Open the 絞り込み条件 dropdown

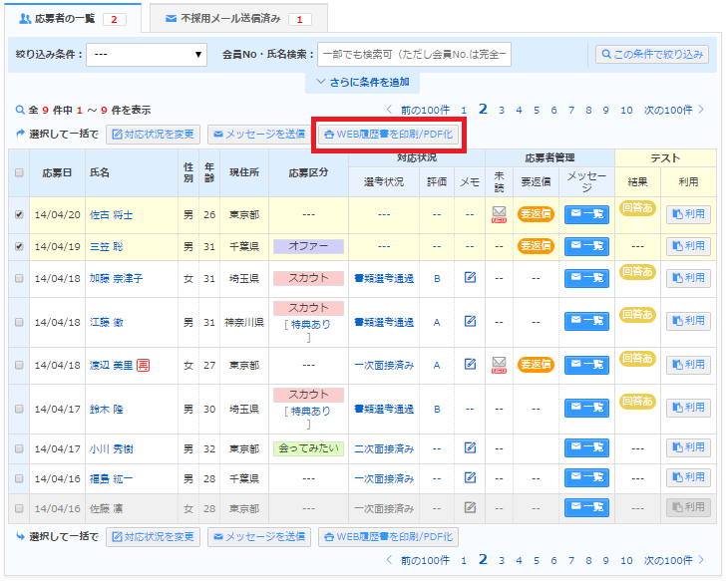[x=147, y=54]
